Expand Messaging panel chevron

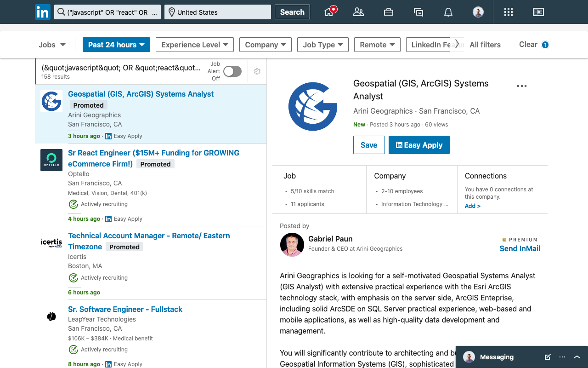tap(577, 357)
